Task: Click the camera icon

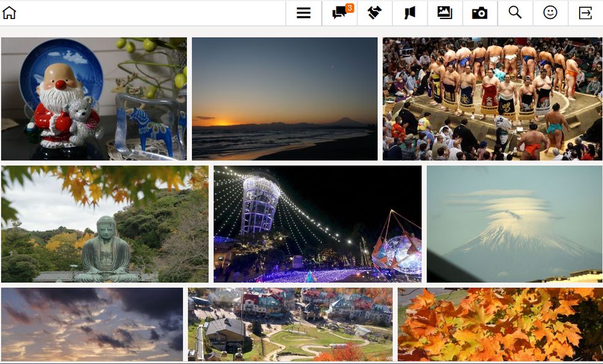Action: pos(479,13)
